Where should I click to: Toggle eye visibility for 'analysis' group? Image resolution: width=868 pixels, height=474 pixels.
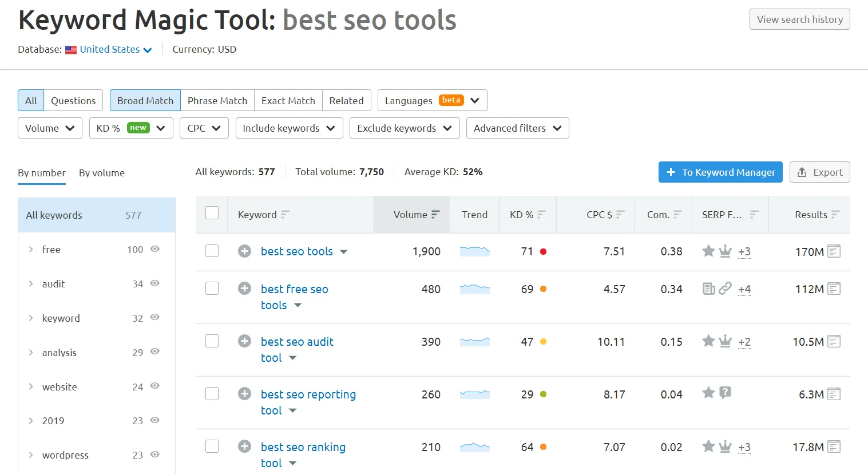(154, 351)
